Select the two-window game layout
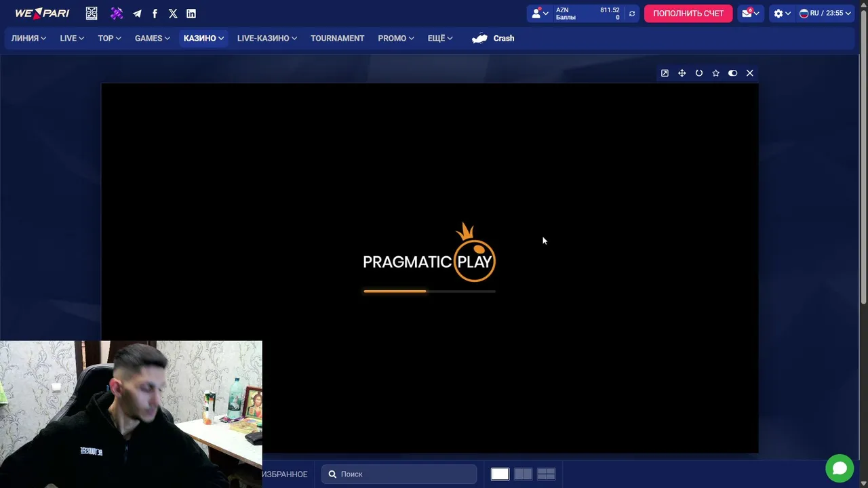 (x=523, y=474)
